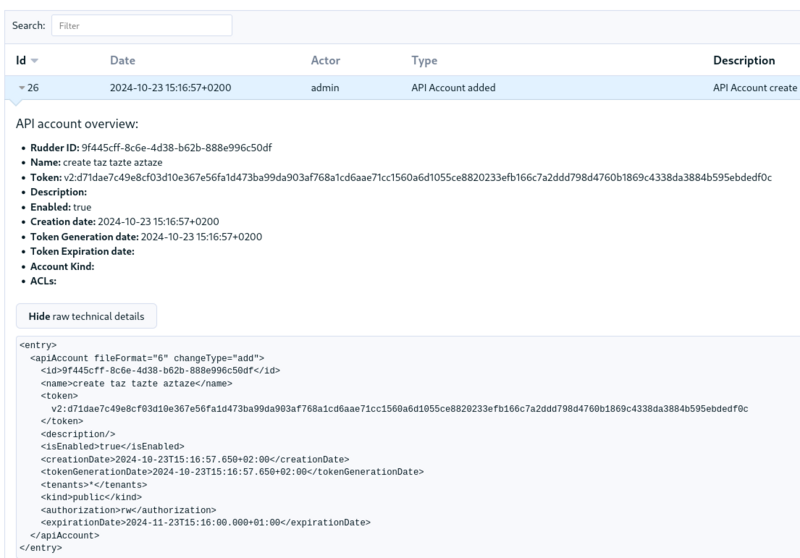The height and width of the screenshot is (558, 800).
Task: Click the Filter search input field
Action: [x=142, y=26]
